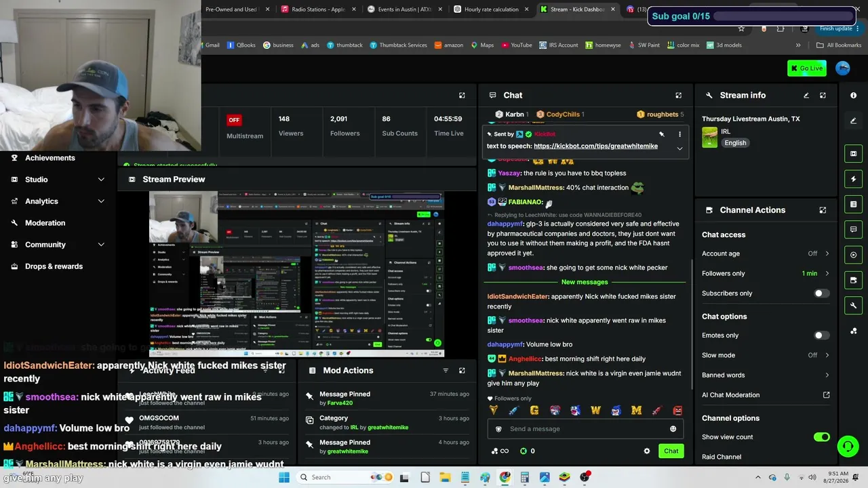Click the English language tag
The height and width of the screenshot is (488, 868).
click(x=735, y=143)
